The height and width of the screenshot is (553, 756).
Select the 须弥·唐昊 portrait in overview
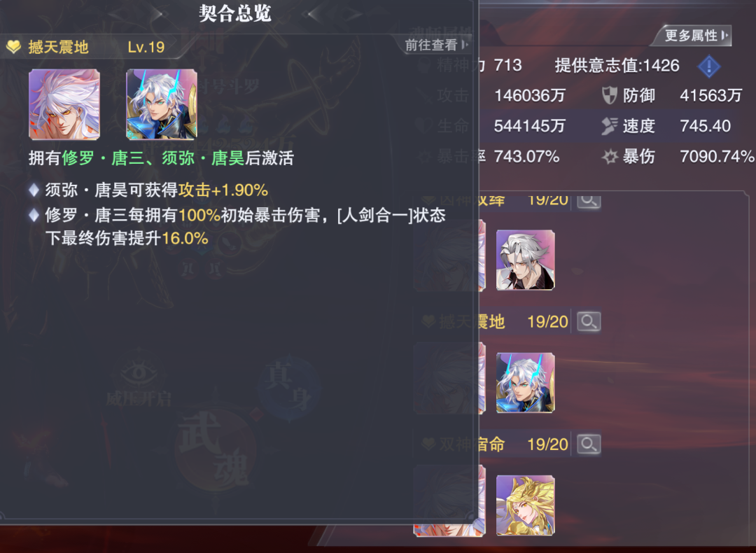pos(162,104)
